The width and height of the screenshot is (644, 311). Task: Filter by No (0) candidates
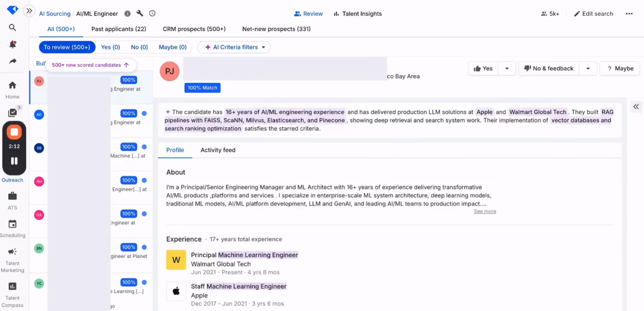tap(140, 47)
